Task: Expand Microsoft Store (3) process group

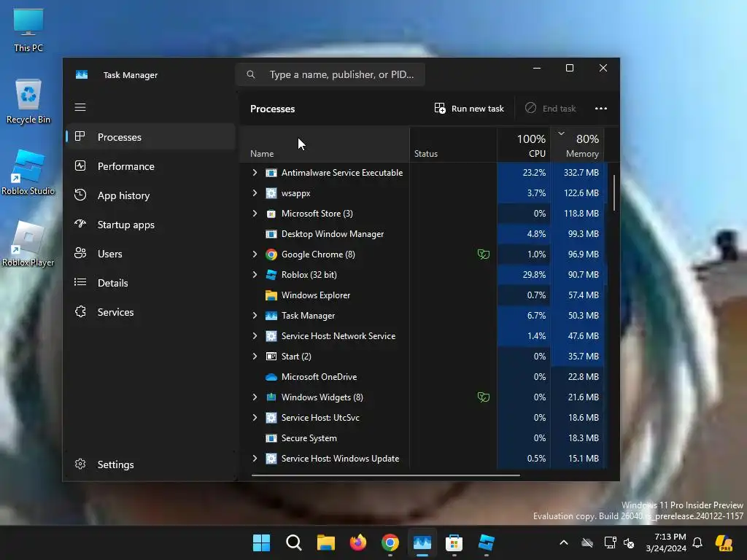Action: pyautogui.click(x=255, y=214)
